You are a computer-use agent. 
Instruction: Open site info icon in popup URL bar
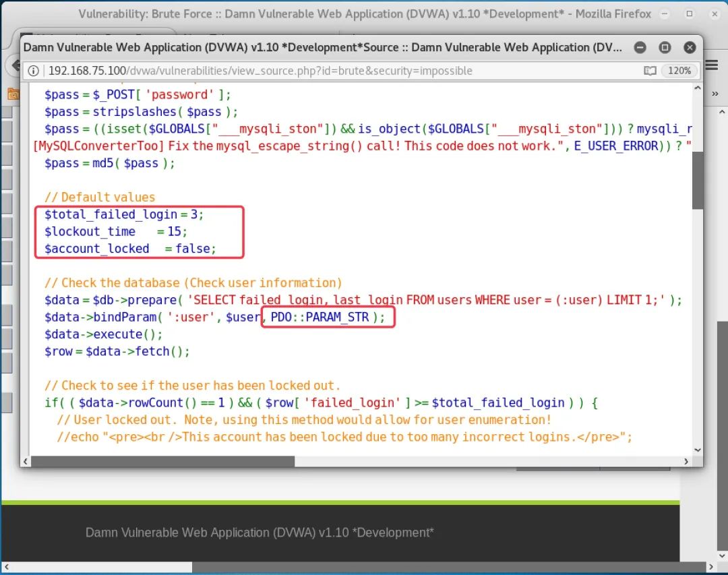(x=34, y=71)
